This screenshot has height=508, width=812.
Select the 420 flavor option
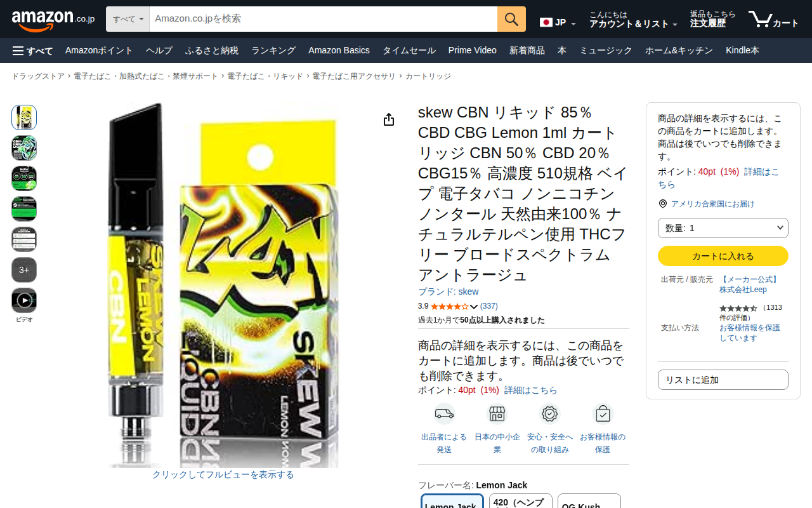point(521,502)
